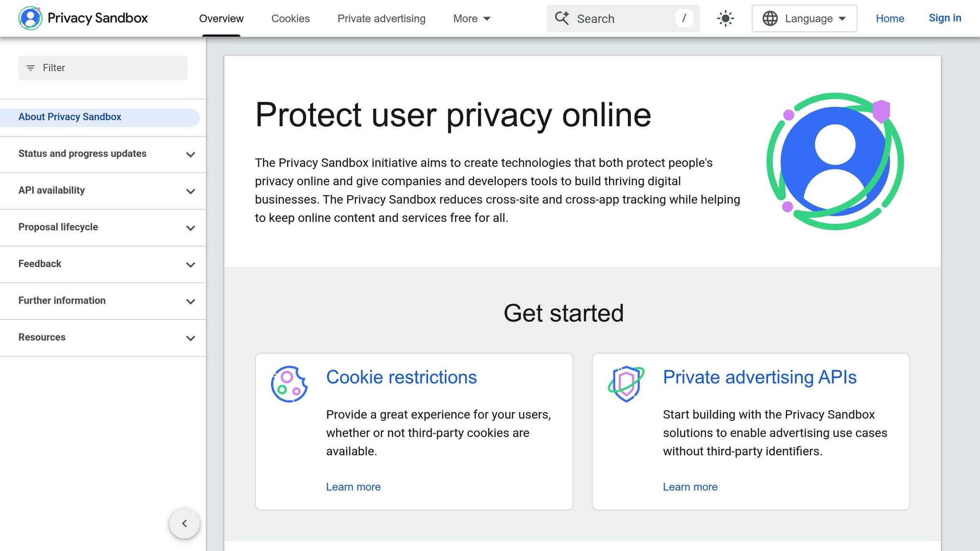
Task: Open the Private advertising tab
Action: [381, 19]
